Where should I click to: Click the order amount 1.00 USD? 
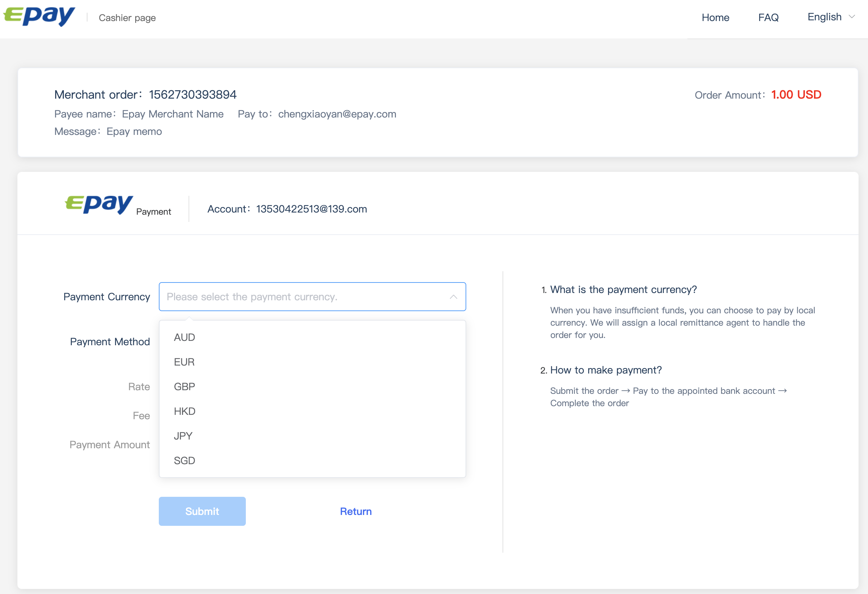pos(796,95)
